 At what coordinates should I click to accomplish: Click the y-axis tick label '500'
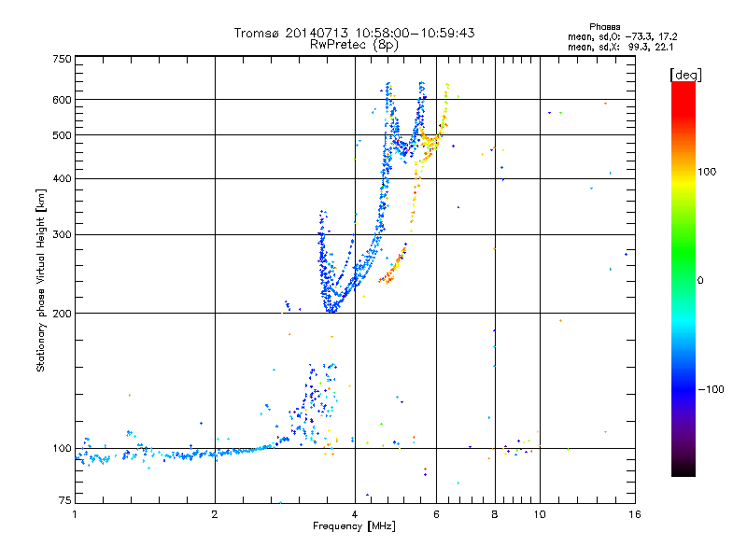(62, 135)
